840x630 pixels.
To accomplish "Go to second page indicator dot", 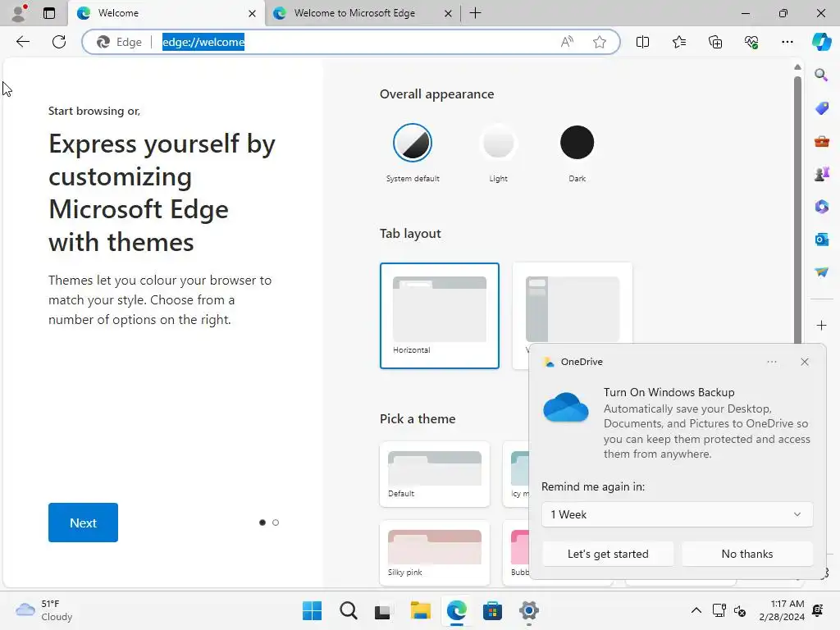I will click(276, 523).
